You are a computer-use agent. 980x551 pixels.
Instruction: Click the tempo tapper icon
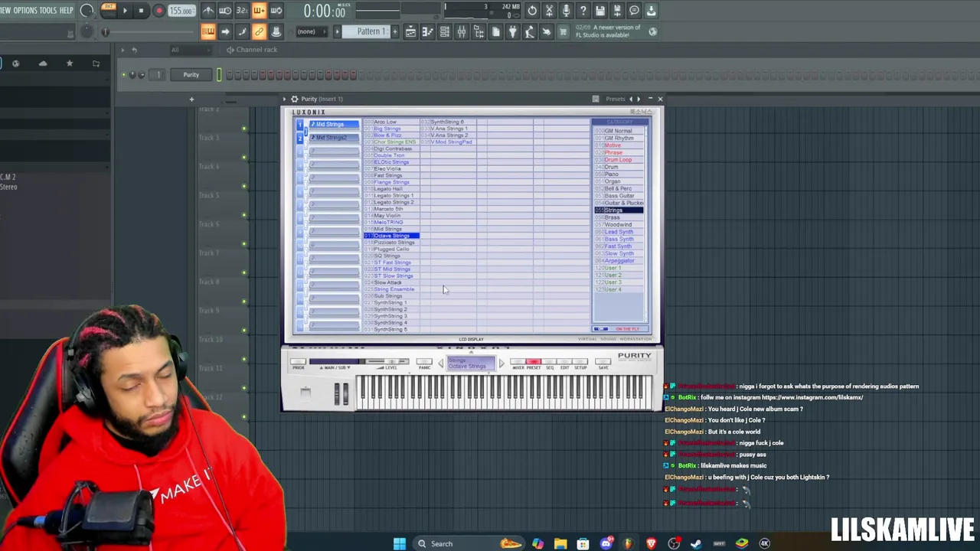[529, 31]
